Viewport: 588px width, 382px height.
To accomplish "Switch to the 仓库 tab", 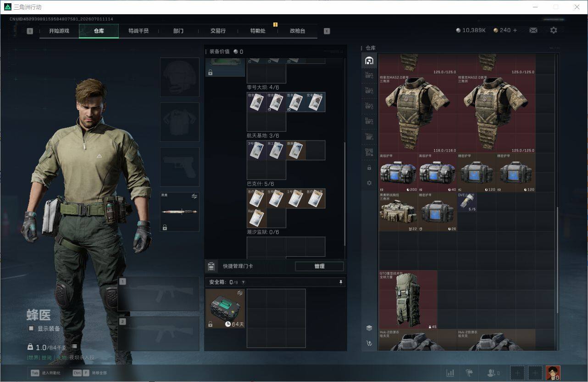I will tap(99, 31).
